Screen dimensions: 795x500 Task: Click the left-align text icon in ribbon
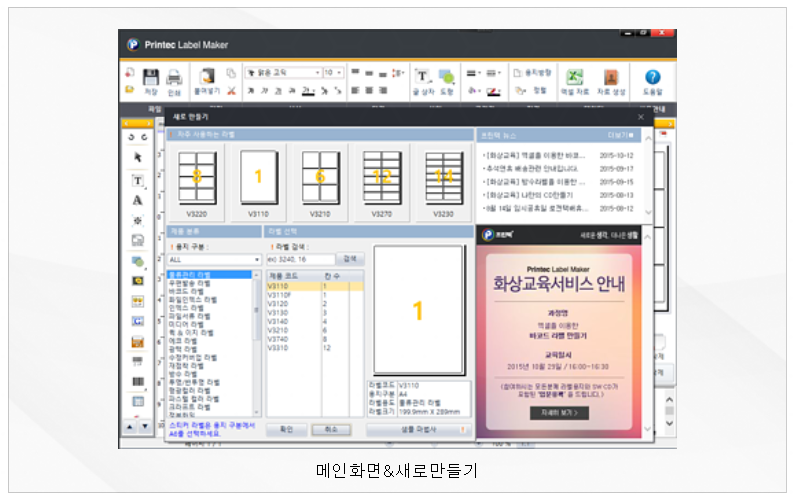click(x=355, y=91)
